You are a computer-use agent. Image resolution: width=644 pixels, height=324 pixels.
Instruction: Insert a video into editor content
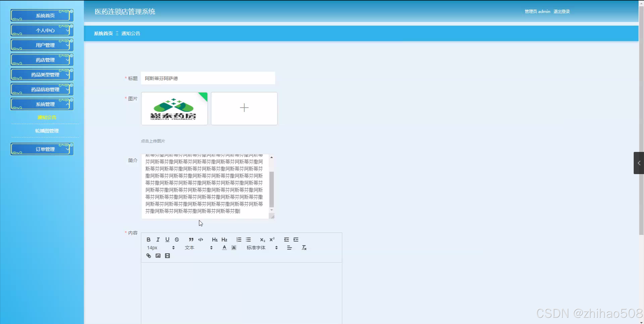[x=167, y=256]
